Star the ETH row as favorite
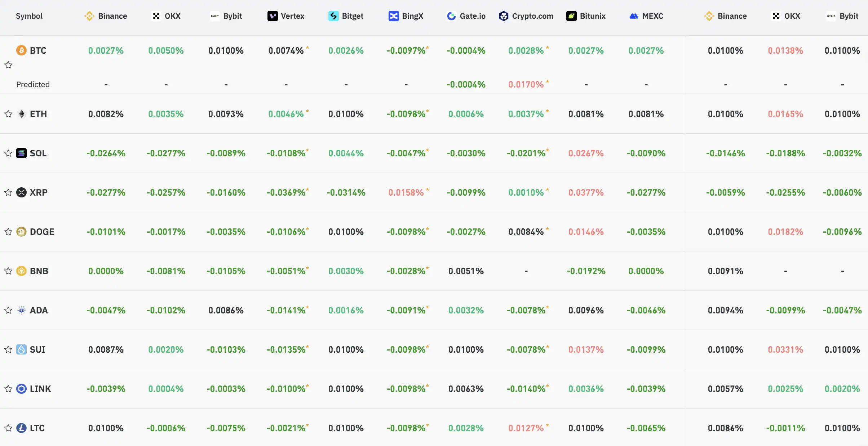 tap(8, 114)
